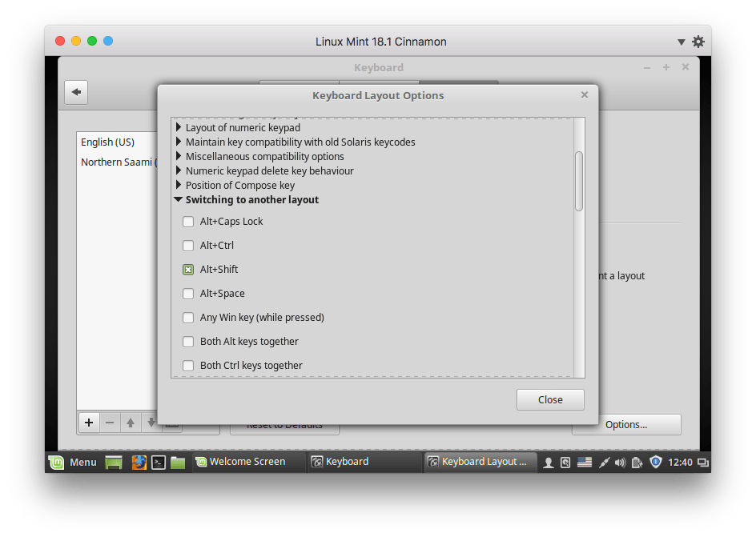Enable the Alt+Ctrl checkbox
Screen dimensions: 756x537
(x=188, y=246)
